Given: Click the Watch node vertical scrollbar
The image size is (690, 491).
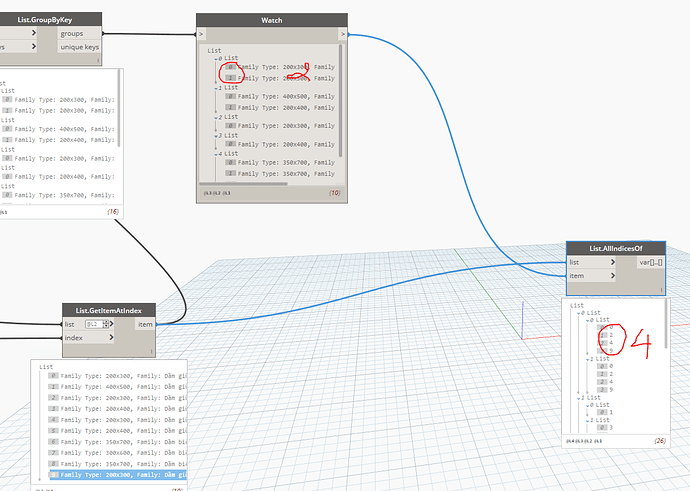Looking at the screenshot, I should 340,100.
